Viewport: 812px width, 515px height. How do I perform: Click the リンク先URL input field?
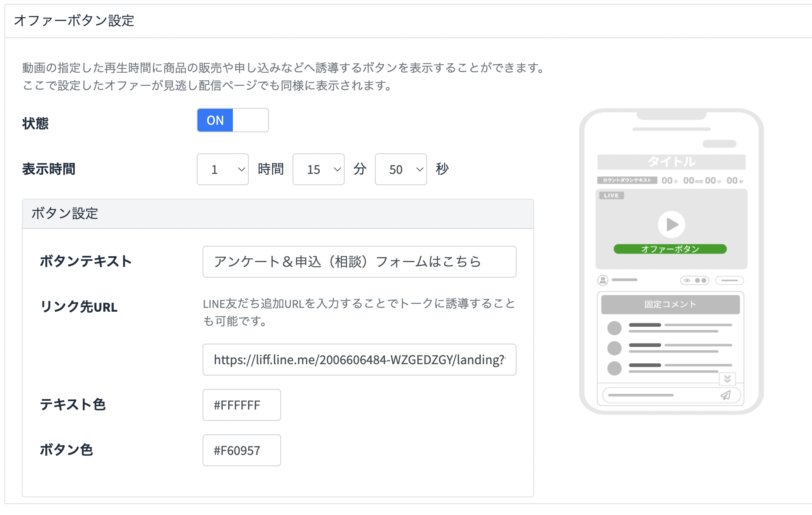pyautogui.click(x=359, y=360)
